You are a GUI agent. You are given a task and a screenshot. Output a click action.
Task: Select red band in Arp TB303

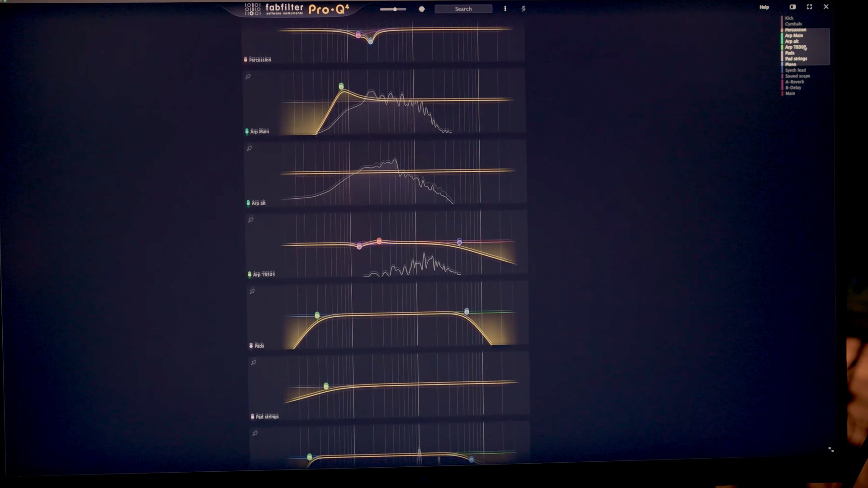pyautogui.click(x=379, y=241)
